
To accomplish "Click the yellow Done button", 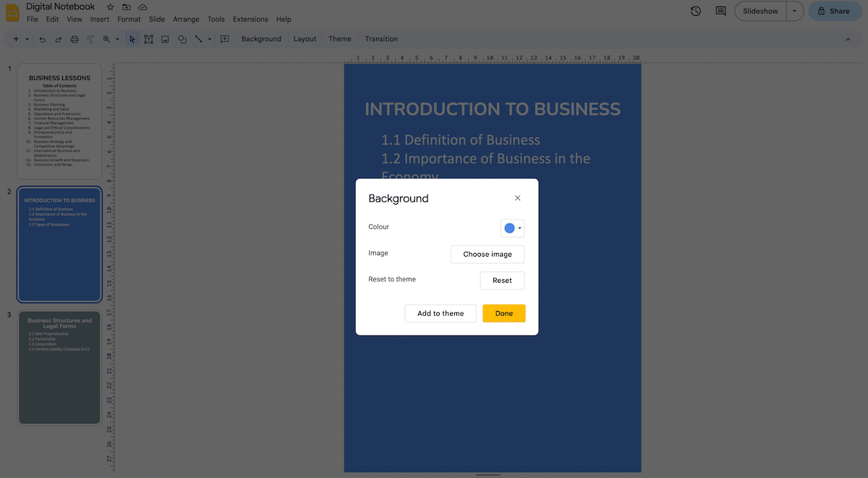I will (504, 313).
